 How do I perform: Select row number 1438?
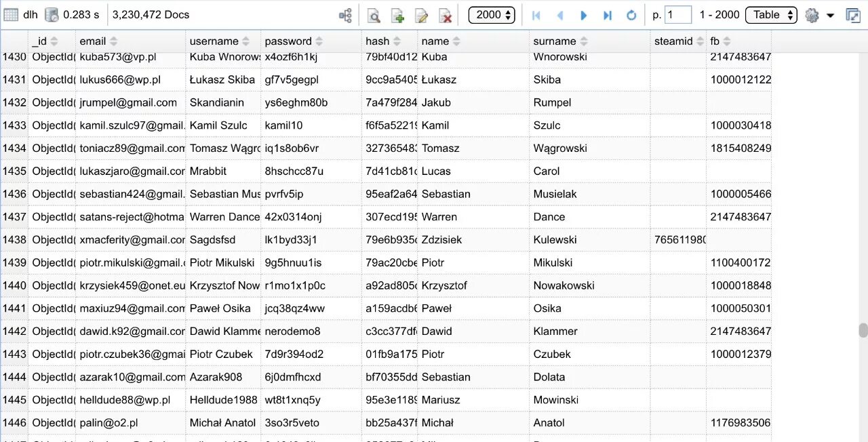click(x=14, y=240)
